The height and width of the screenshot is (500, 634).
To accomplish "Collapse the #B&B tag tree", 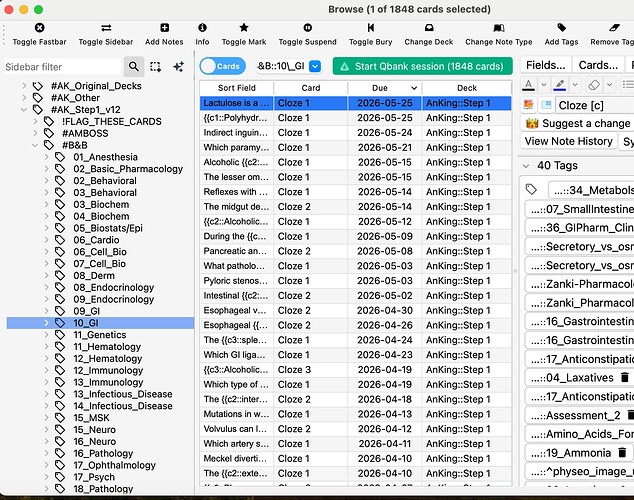I will tap(36, 144).
